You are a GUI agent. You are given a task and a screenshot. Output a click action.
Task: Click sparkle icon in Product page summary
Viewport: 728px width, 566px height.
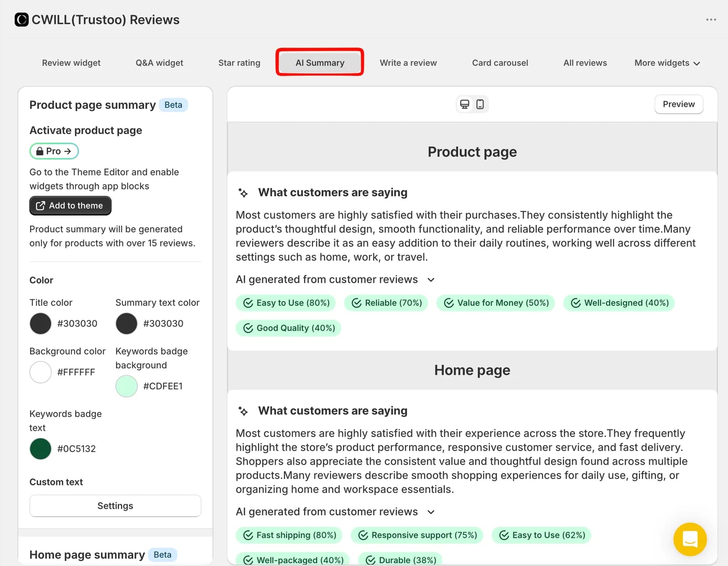[243, 193]
